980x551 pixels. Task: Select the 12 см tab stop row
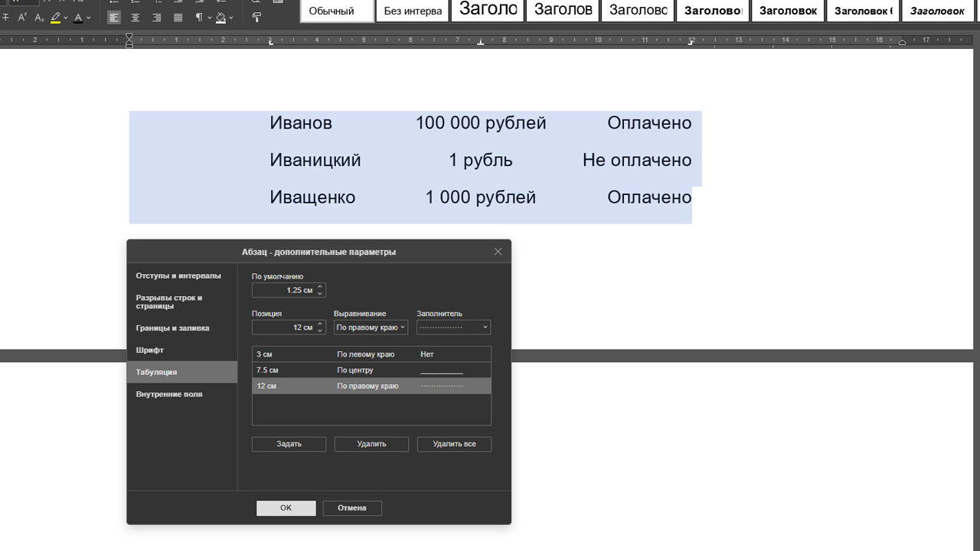(371, 386)
